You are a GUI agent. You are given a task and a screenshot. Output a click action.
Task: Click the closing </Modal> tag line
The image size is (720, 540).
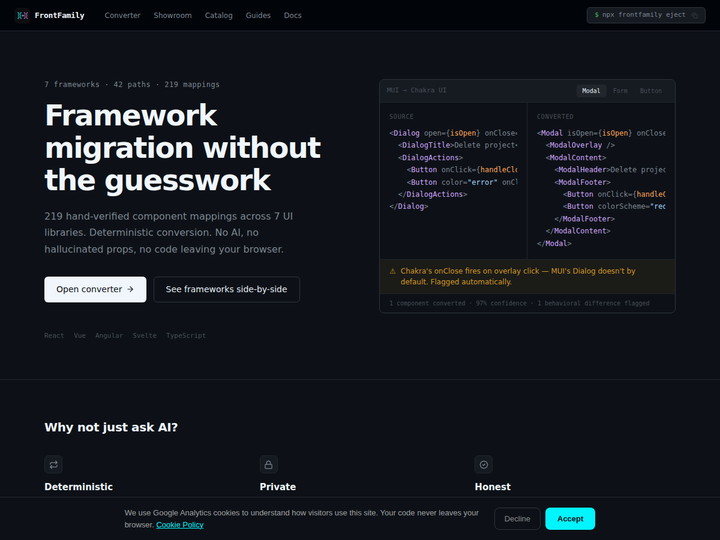coord(554,243)
